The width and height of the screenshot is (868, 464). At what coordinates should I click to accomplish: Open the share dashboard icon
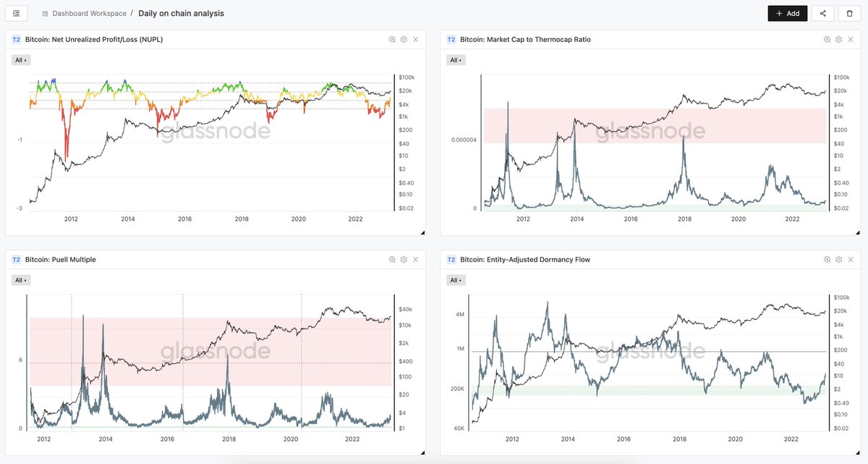822,13
